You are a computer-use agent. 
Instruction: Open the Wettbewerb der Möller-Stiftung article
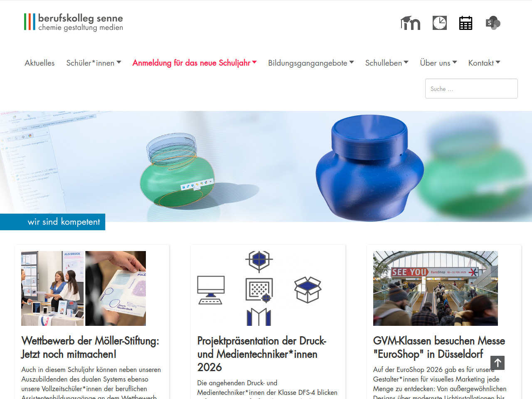pyautogui.click(x=90, y=347)
